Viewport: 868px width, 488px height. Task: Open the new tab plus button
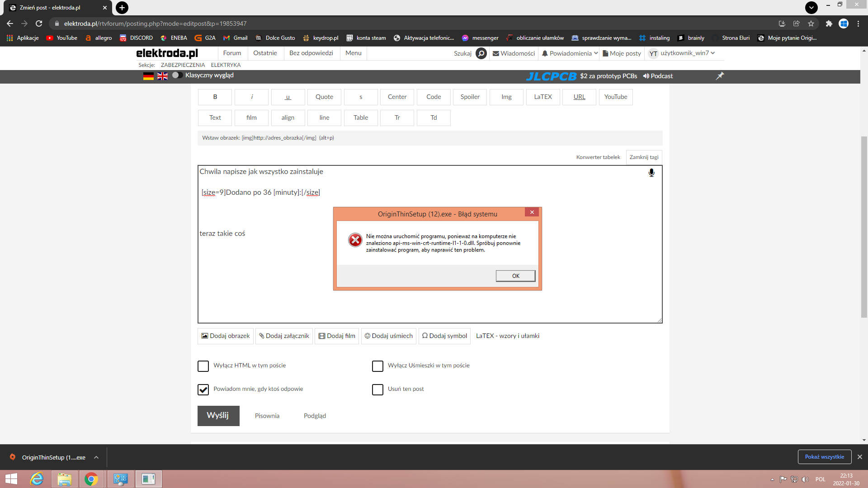(x=122, y=8)
